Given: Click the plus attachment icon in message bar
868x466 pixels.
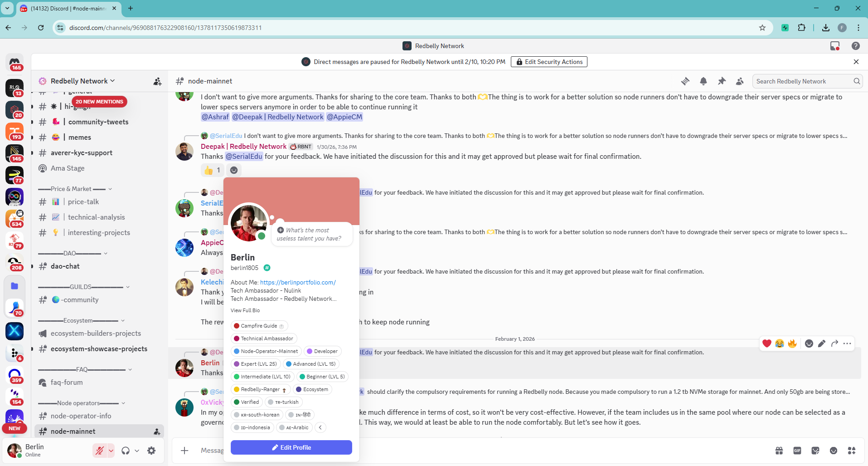Looking at the screenshot, I should click(x=184, y=451).
